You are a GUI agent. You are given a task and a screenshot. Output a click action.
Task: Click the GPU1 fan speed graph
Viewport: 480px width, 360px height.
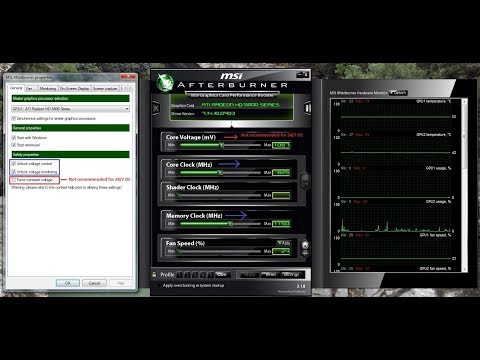tap(396, 251)
